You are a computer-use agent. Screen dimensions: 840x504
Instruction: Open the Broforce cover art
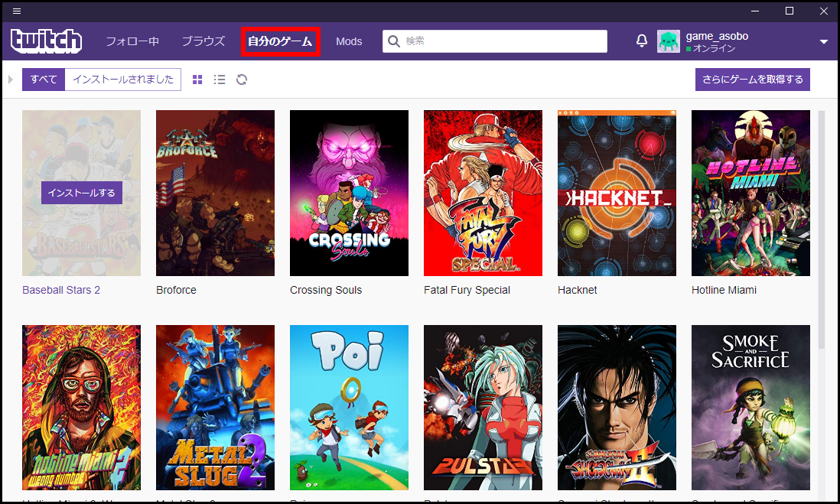click(x=216, y=193)
